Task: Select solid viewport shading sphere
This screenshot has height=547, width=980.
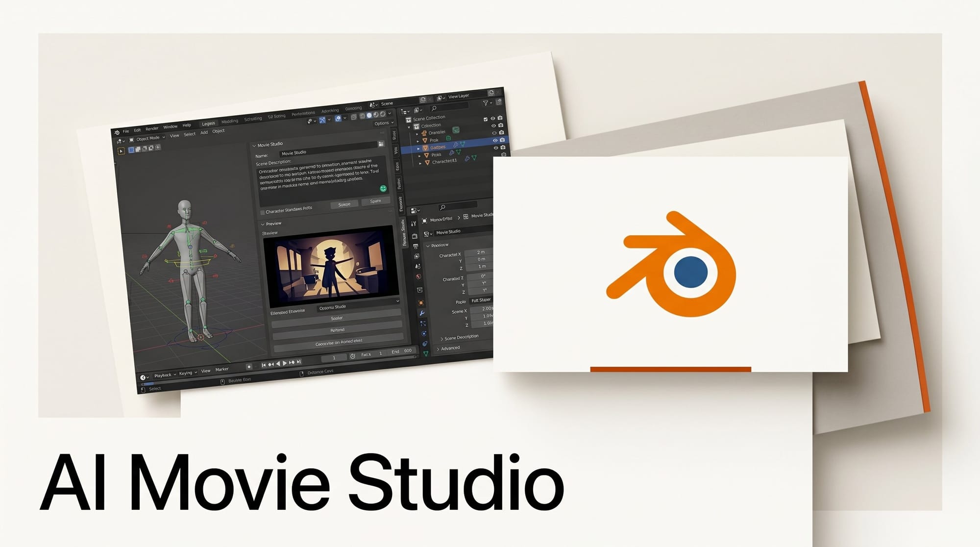Action: point(369,115)
